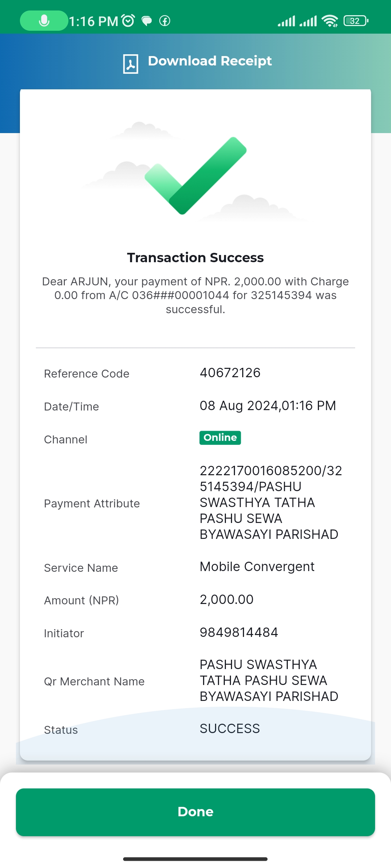
Task: Tap the large green success checkmark
Action: [x=195, y=175]
